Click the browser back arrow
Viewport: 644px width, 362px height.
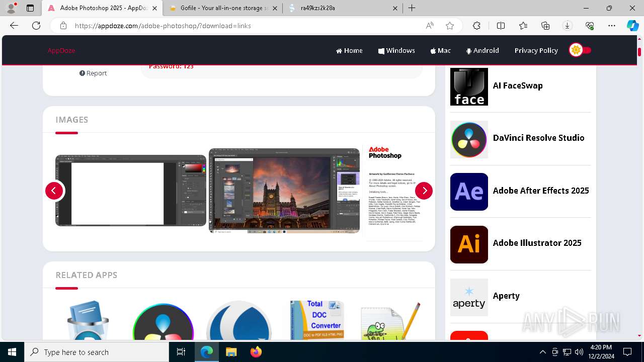14,26
